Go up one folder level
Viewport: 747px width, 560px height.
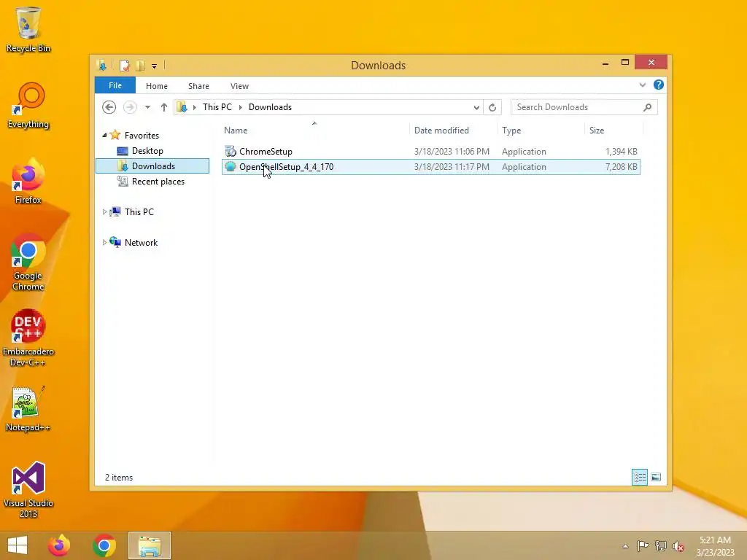coord(164,107)
